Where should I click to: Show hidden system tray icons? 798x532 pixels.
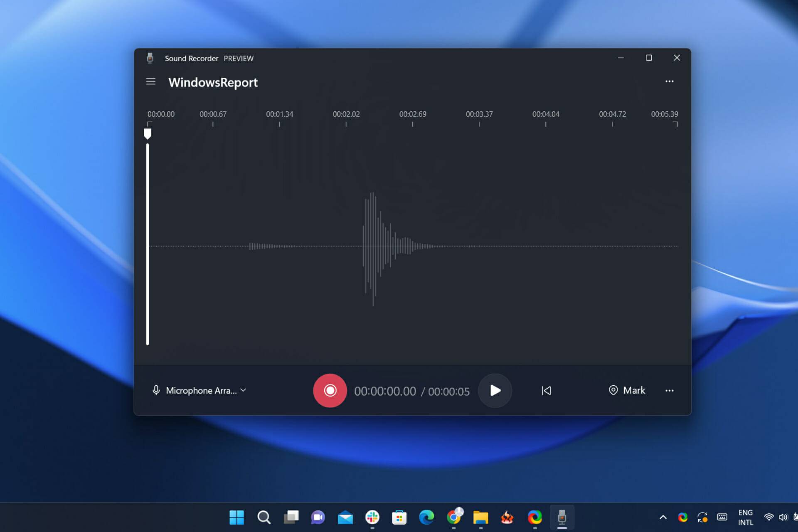[663, 517]
